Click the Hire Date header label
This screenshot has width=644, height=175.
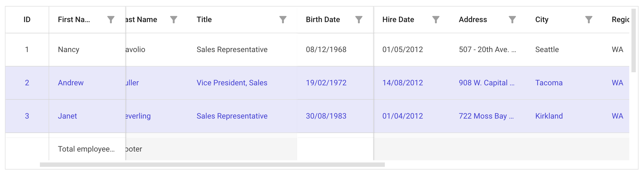(x=398, y=20)
